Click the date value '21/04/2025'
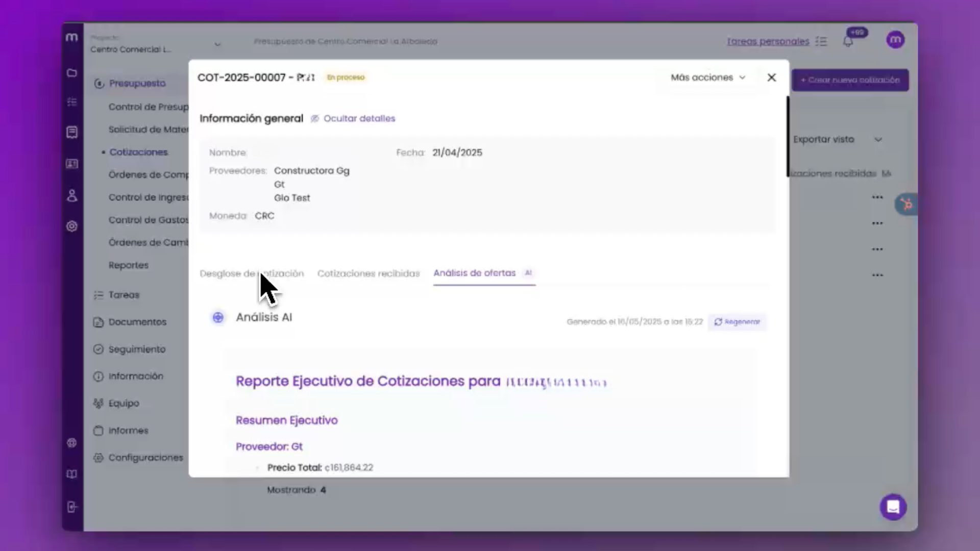 (457, 153)
